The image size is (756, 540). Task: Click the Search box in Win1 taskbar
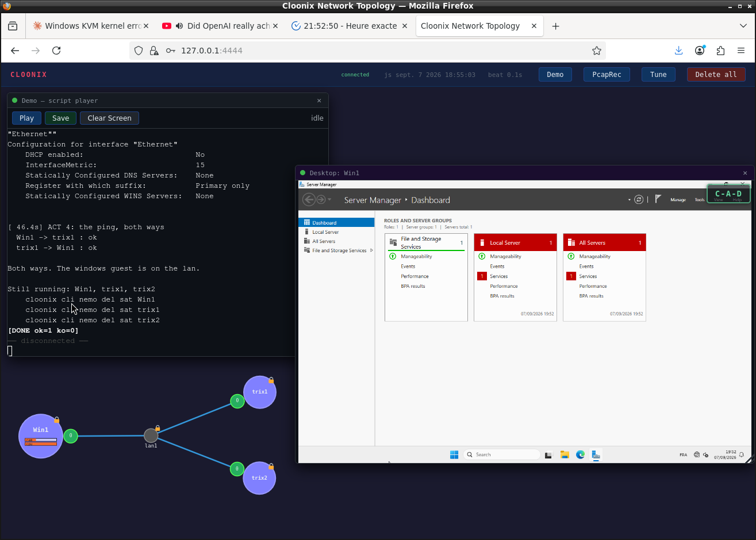point(501,454)
